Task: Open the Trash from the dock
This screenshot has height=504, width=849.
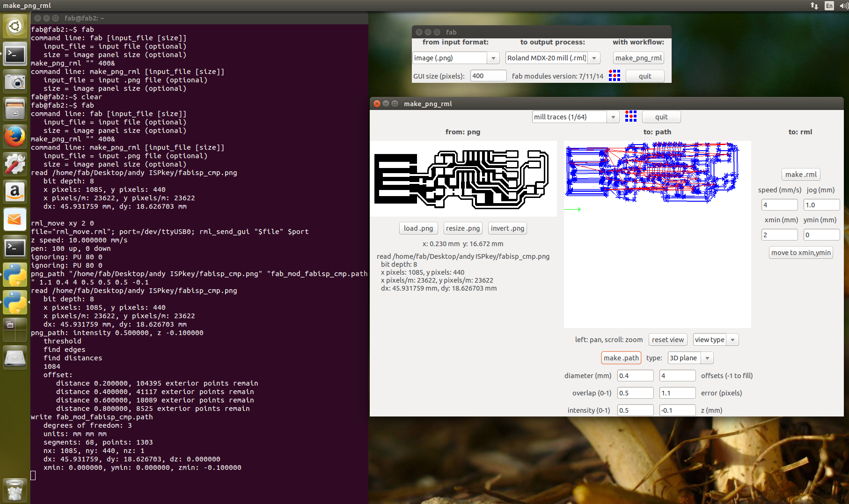Action: 15,490
